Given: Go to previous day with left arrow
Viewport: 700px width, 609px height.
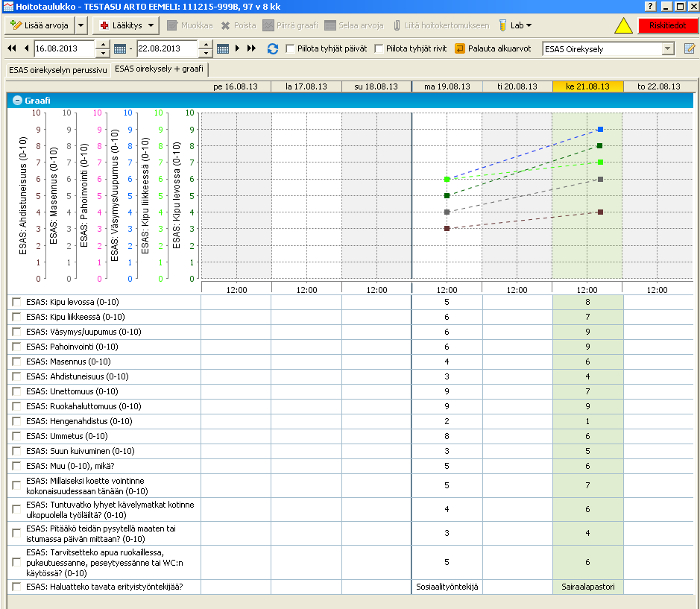Looking at the screenshot, I should pos(26,48).
